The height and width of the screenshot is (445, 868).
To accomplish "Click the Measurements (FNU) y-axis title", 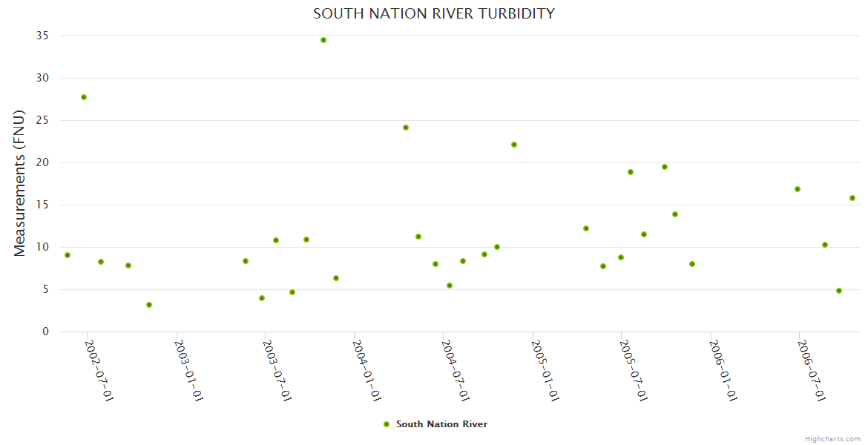I will pos(20,183).
